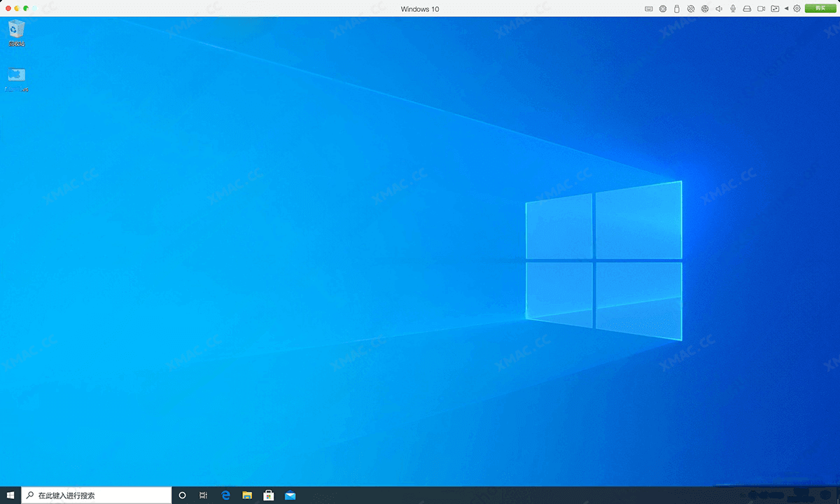The image size is (840, 504).
Task: Open the Windows Start menu
Action: 10,495
